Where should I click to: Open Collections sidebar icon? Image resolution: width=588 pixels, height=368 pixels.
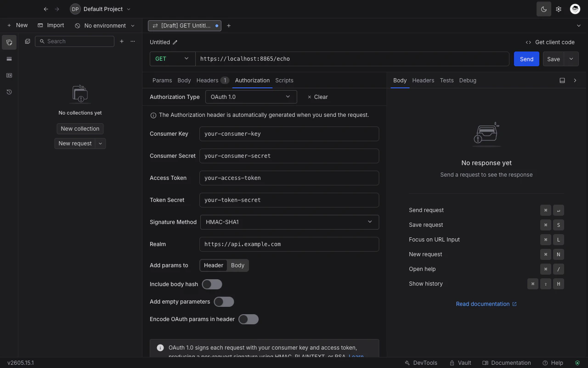[9, 42]
